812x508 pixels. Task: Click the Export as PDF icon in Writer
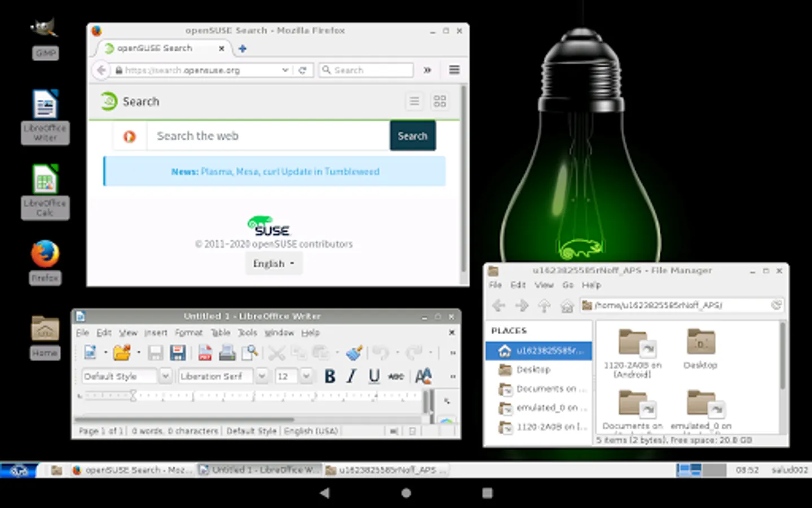(205, 353)
